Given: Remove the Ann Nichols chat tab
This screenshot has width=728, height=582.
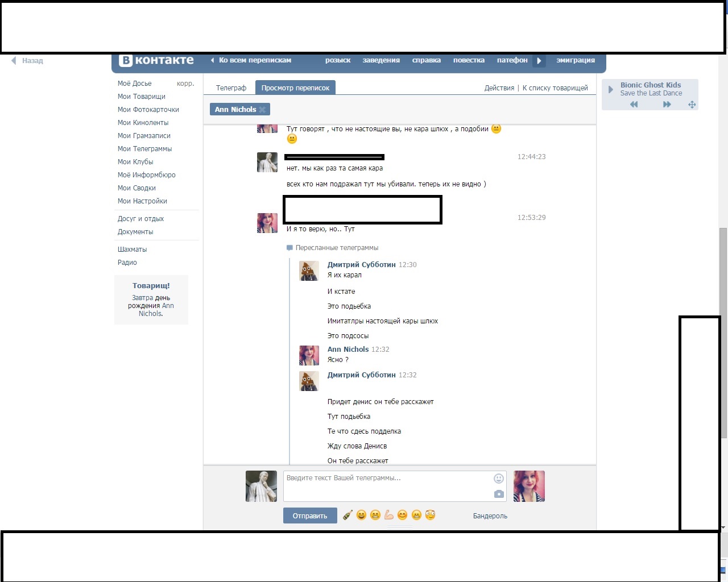Looking at the screenshot, I should click(262, 110).
